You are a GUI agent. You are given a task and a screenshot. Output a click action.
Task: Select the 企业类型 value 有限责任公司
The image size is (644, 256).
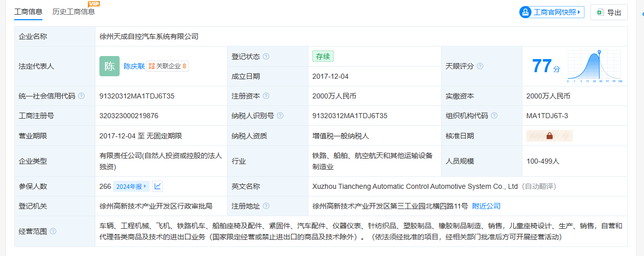coord(160,161)
